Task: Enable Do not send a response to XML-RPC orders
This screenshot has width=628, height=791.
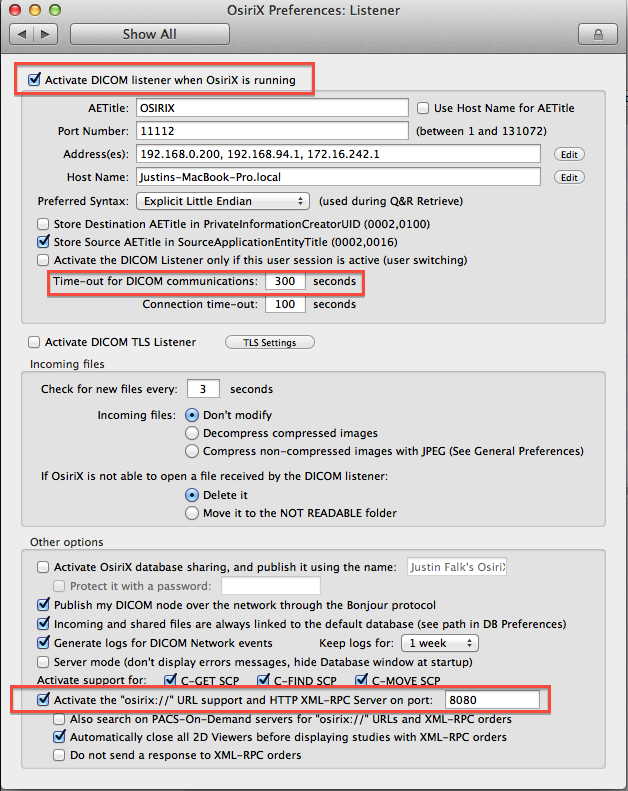Action: click(60, 755)
